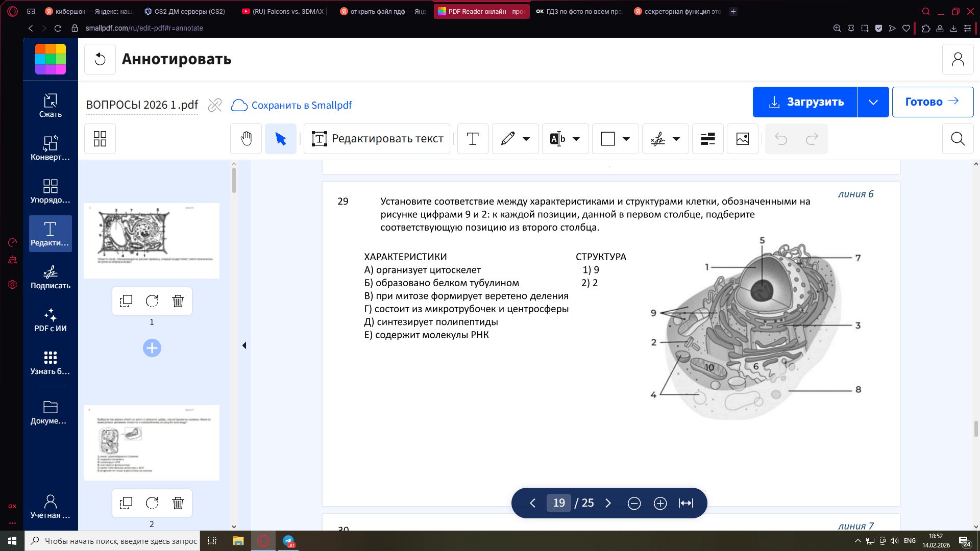This screenshot has width=980, height=551.
Task: Select the text highlight tool
Action: [x=557, y=139]
